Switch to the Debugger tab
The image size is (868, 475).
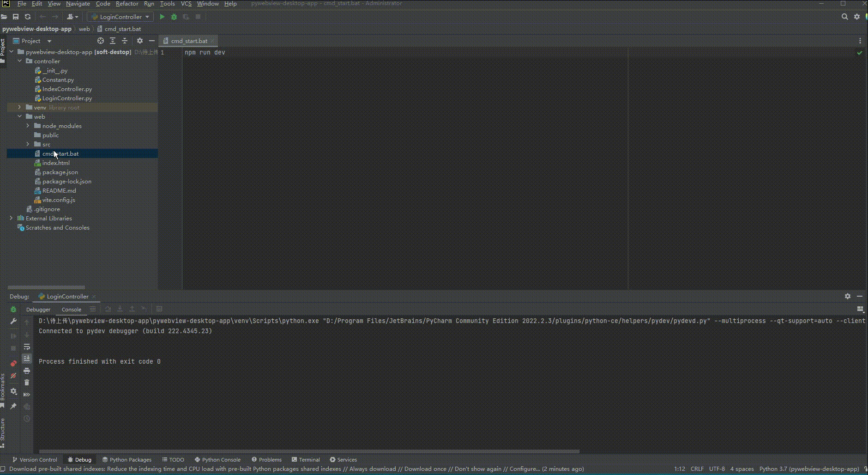(38, 309)
